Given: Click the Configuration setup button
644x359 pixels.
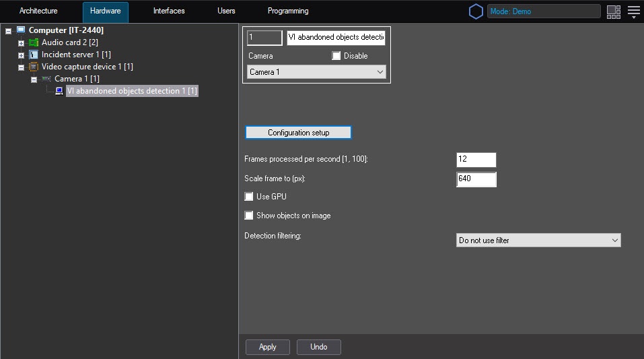Looking at the screenshot, I should (x=298, y=133).
